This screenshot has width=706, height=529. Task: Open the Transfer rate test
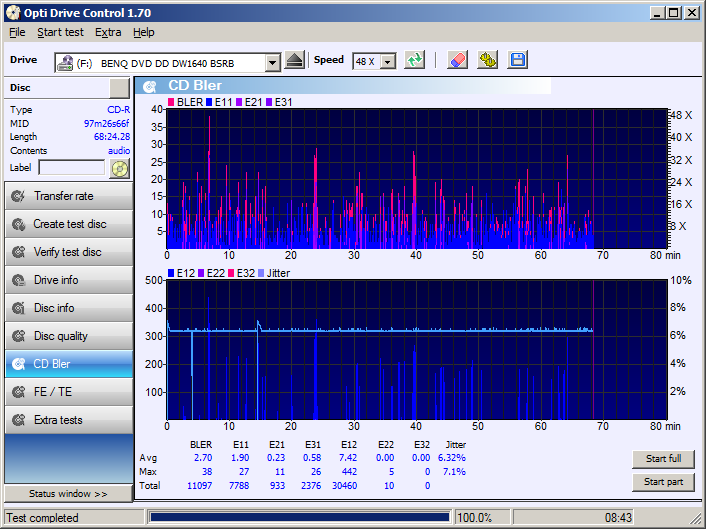pos(68,196)
